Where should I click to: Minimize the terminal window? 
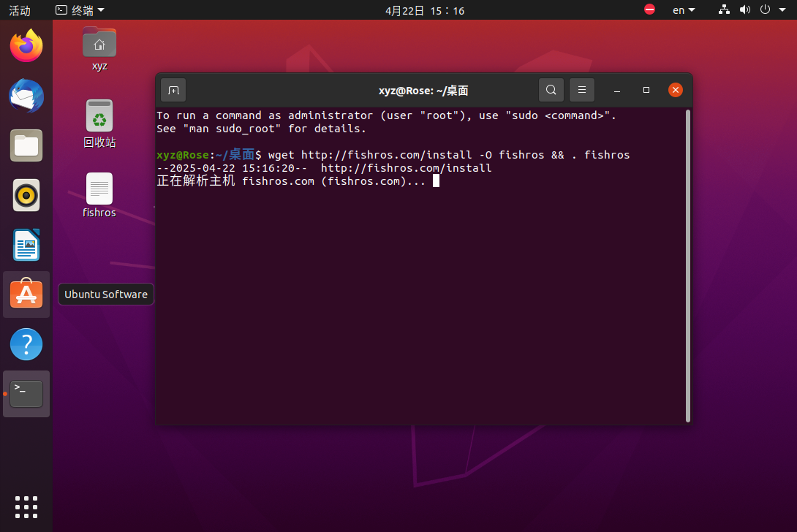[617, 91]
